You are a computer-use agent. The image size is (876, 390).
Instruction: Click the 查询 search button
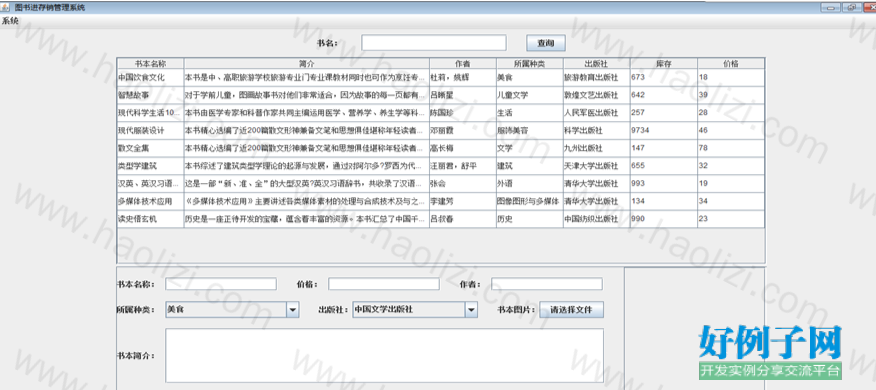tap(546, 43)
